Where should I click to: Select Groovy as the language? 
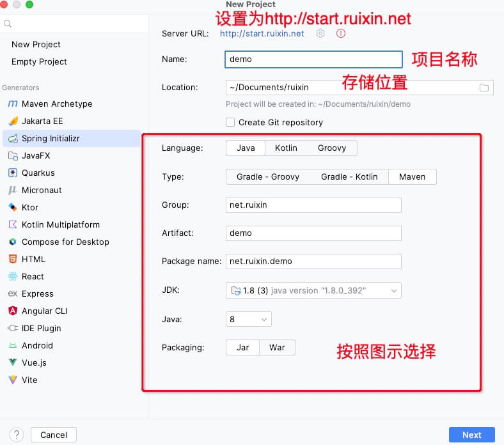(332, 148)
